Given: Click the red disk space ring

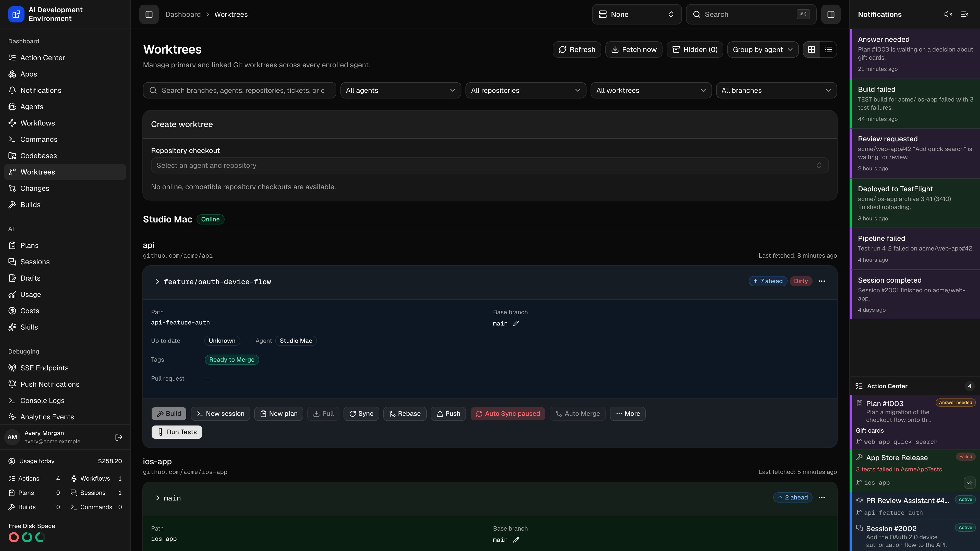Looking at the screenshot, I should point(14,537).
